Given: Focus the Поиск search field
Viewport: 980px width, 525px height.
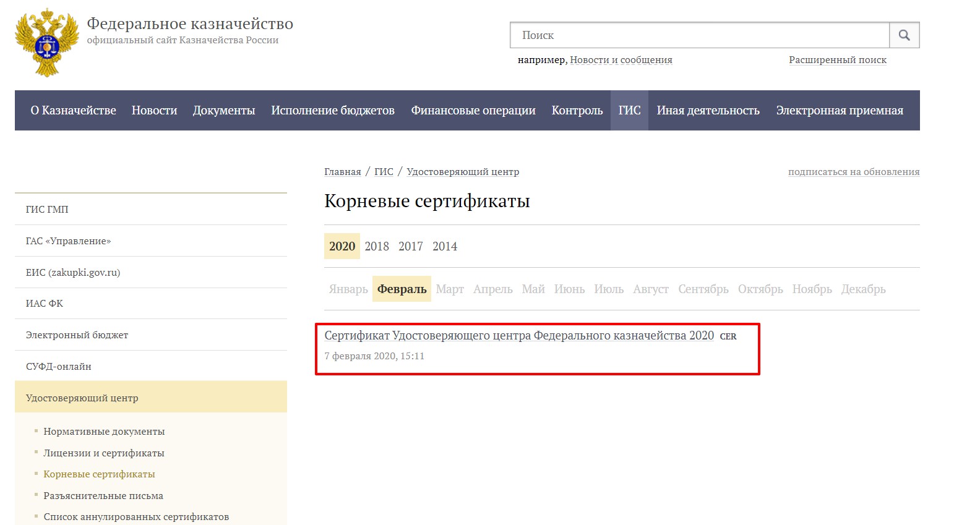Looking at the screenshot, I should coord(700,35).
